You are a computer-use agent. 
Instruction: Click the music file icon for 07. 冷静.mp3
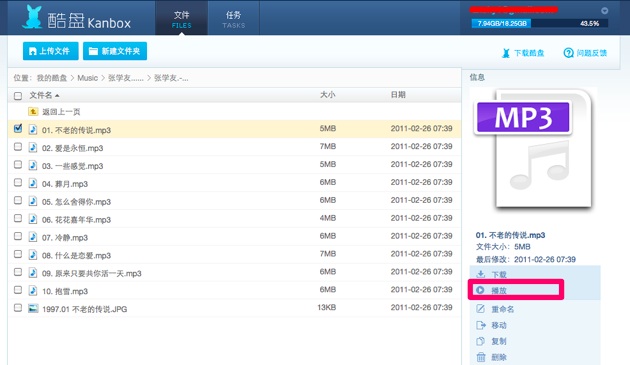pyautogui.click(x=33, y=237)
